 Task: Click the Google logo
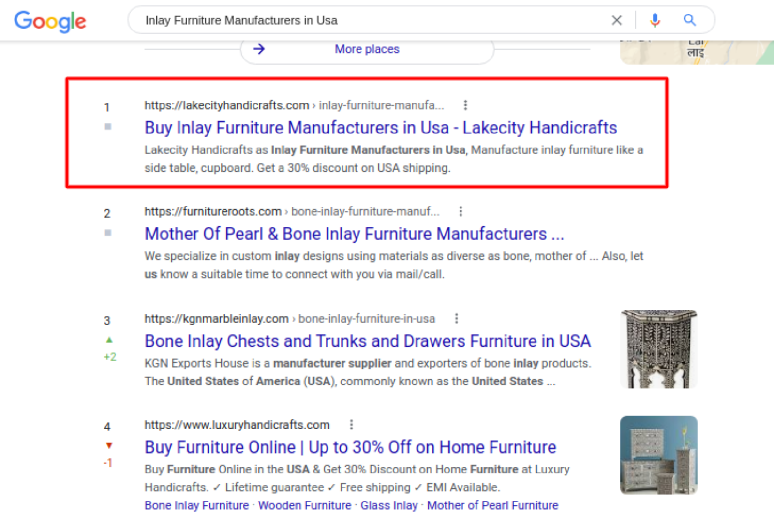(x=50, y=21)
